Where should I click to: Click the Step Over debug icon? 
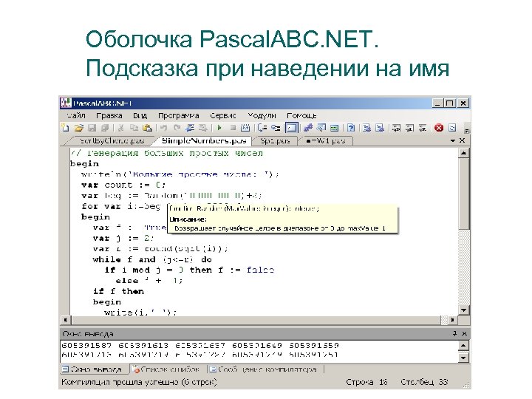click(262, 128)
